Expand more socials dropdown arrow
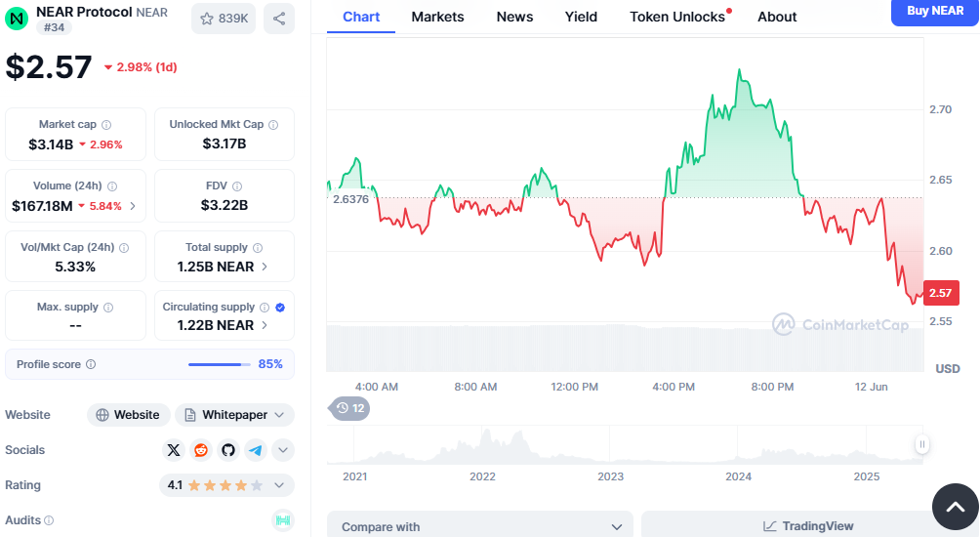Viewport: 980px width, 537px height. 282,450
